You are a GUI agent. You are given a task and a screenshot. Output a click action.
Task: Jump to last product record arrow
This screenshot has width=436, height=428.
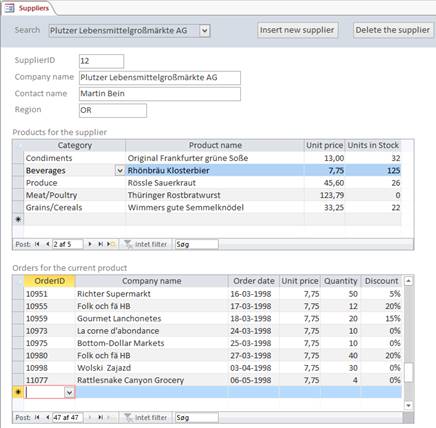100,244
